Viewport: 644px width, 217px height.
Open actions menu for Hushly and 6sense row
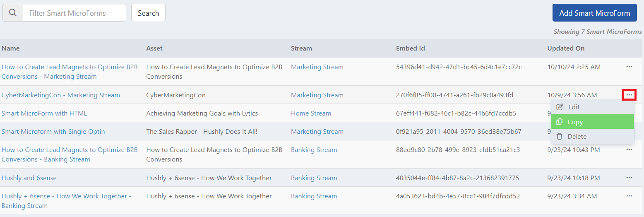(629, 178)
